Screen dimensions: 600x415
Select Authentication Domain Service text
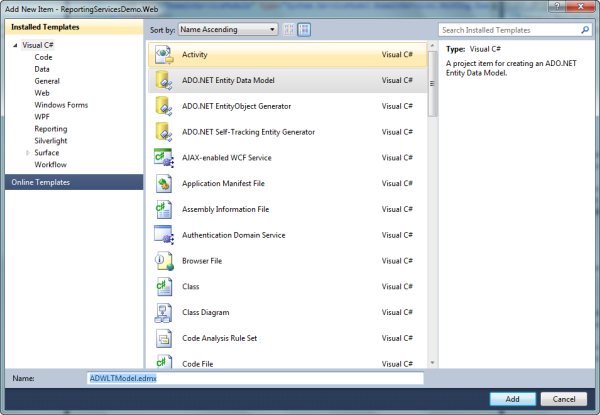(x=233, y=235)
